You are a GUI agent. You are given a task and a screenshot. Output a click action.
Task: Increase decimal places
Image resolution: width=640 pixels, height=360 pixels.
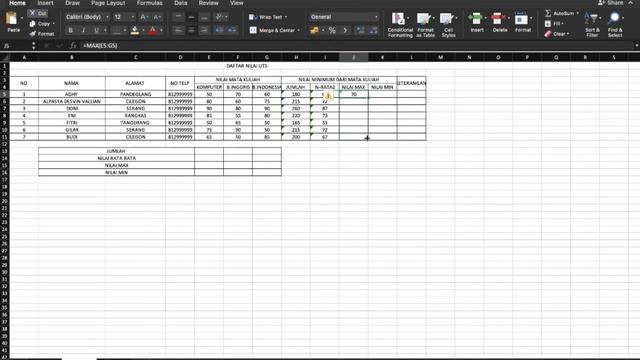pos(360,30)
